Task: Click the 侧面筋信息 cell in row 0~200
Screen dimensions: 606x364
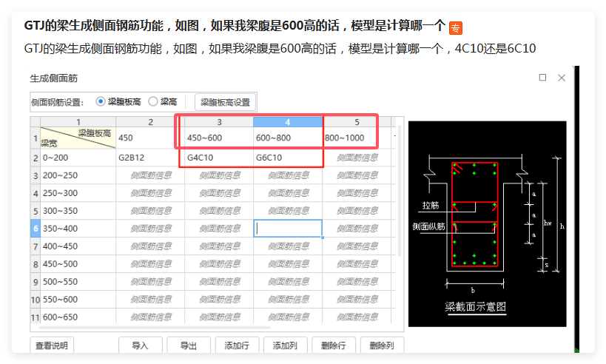Action: (357, 158)
